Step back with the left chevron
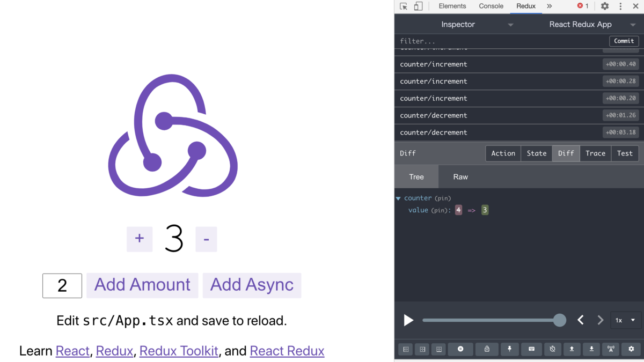The height and width of the screenshot is (362, 644). coord(580,320)
